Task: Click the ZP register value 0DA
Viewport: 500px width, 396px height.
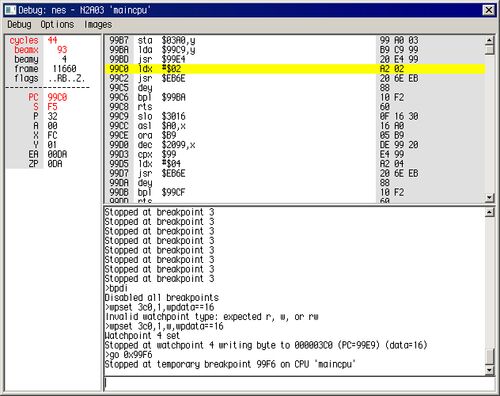Action: 55,164
